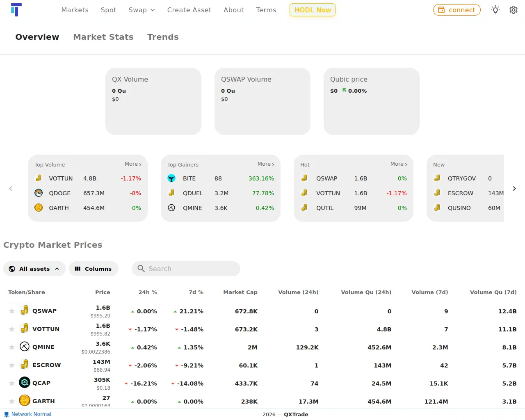Sort by Market Cap column header

pyautogui.click(x=240, y=292)
